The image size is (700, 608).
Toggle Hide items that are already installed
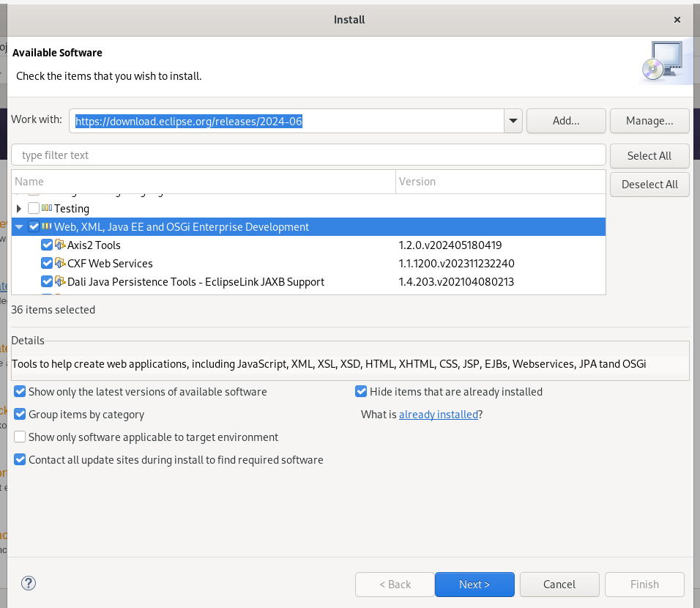361,392
